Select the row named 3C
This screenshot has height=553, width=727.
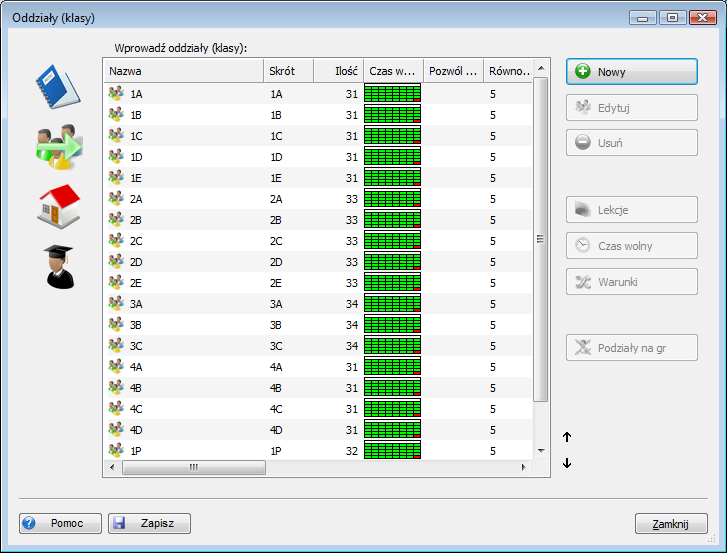tap(319, 345)
